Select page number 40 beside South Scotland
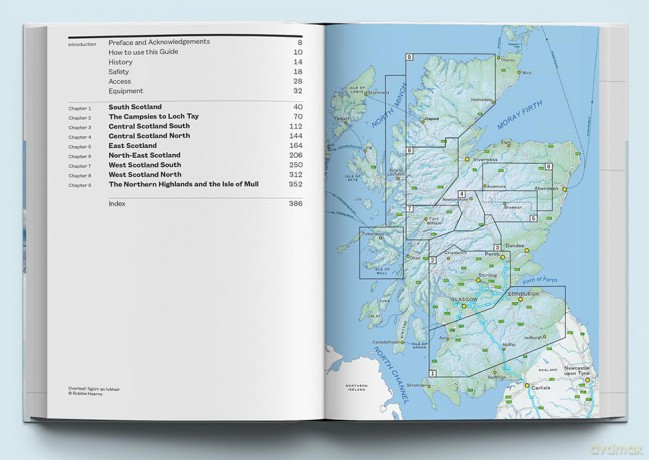This screenshot has height=460, width=649. click(x=298, y=107)
